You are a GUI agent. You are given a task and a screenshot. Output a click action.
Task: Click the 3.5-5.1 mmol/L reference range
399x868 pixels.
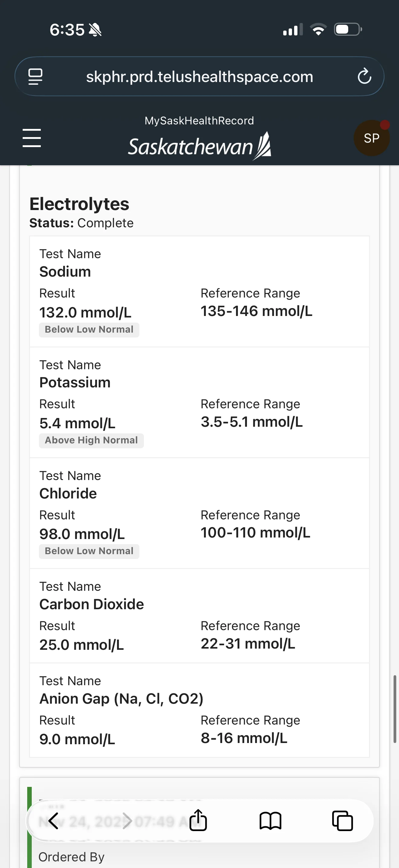252,422
